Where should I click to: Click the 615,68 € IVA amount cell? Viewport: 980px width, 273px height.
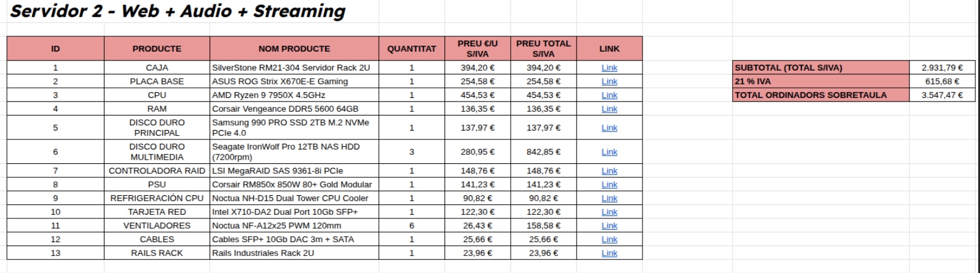click(941, 81)
